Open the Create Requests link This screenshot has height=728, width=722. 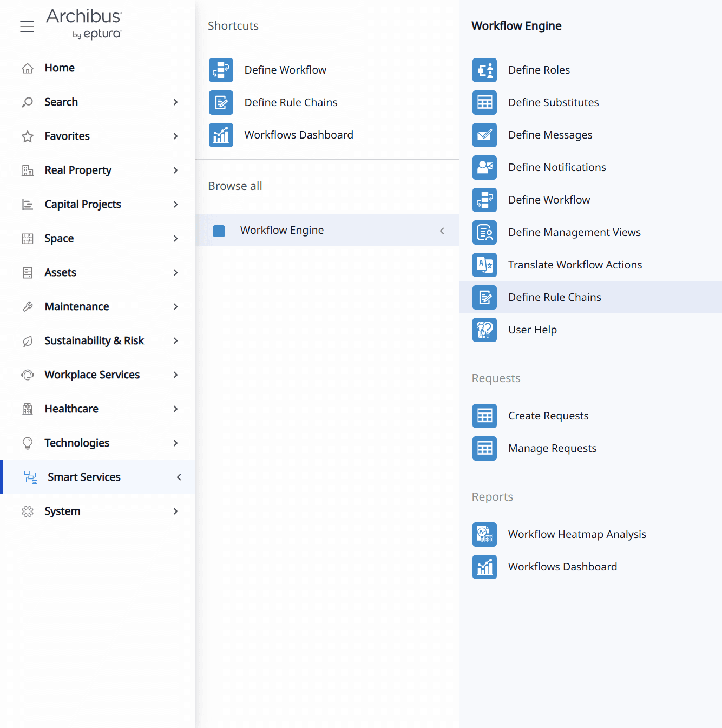548,416
